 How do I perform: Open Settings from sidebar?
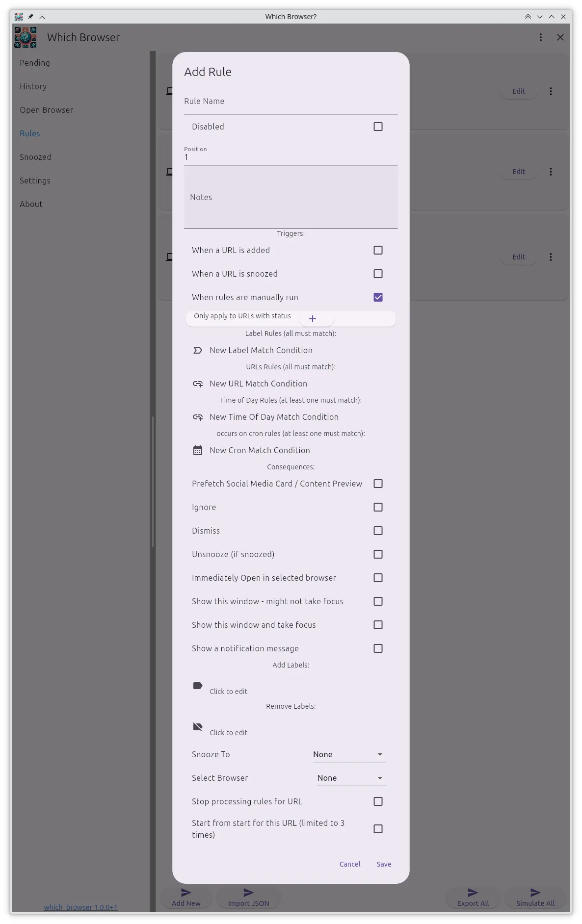click(35, 180)
